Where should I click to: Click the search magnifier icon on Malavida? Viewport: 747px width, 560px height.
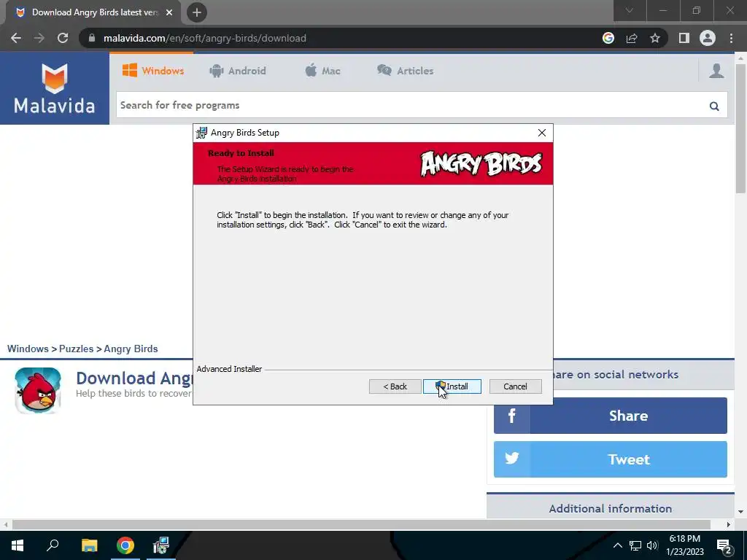click(714, 106)
